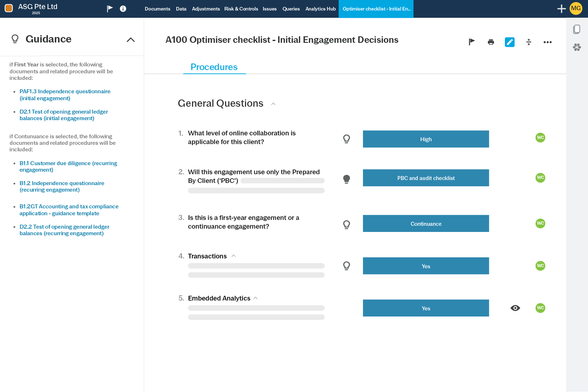
Task: Toggle the eye visibility for Embedded Analytics
Action: (x=515, y=308)
